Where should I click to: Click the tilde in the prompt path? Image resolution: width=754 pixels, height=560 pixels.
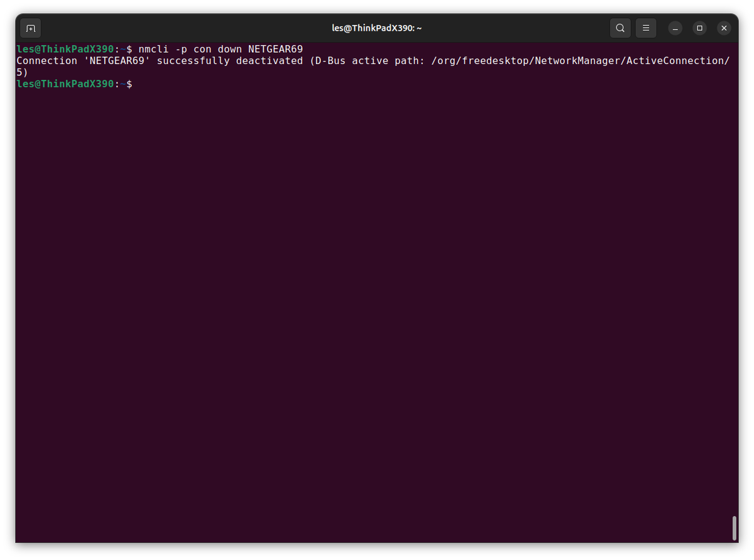(x=123, y=84)
